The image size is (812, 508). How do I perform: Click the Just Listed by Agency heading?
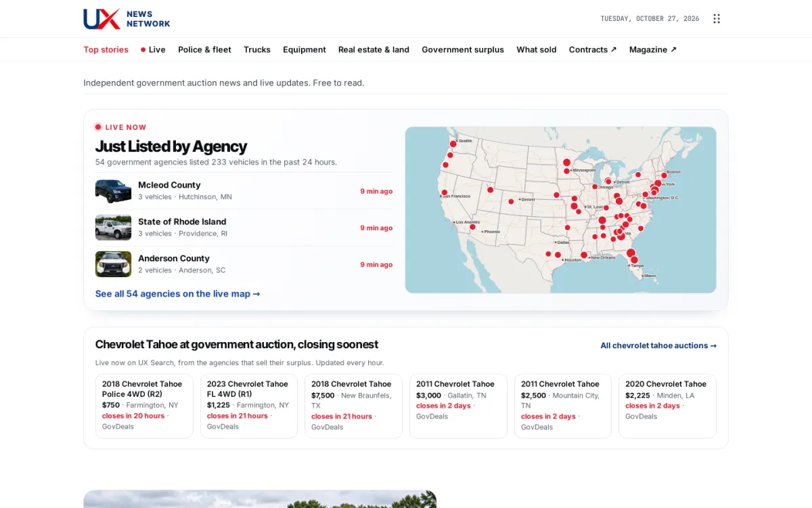(x=171, y=146)
